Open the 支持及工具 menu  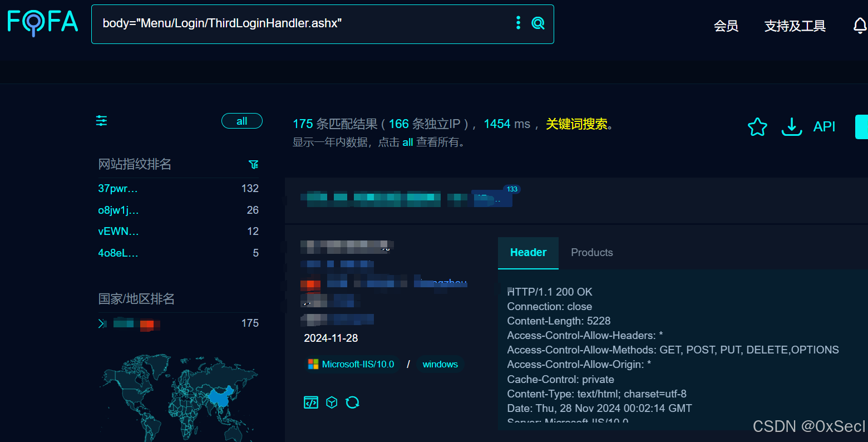795,26
